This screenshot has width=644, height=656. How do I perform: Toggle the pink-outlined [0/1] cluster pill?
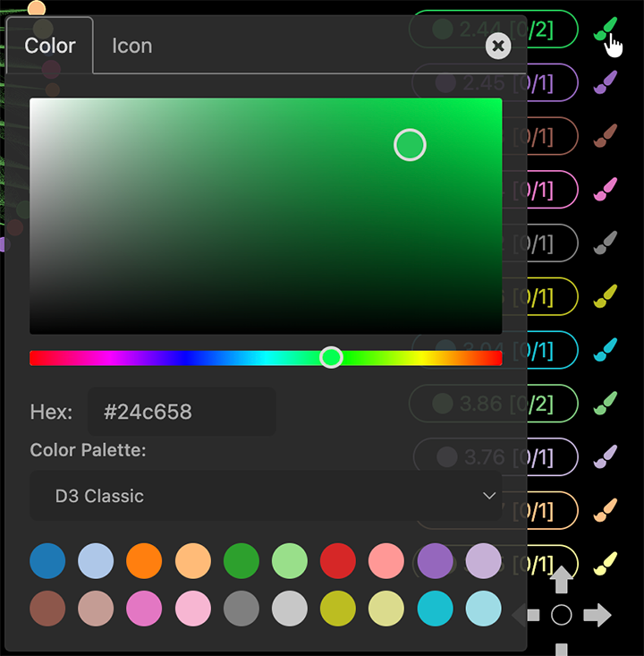[552, 190]
